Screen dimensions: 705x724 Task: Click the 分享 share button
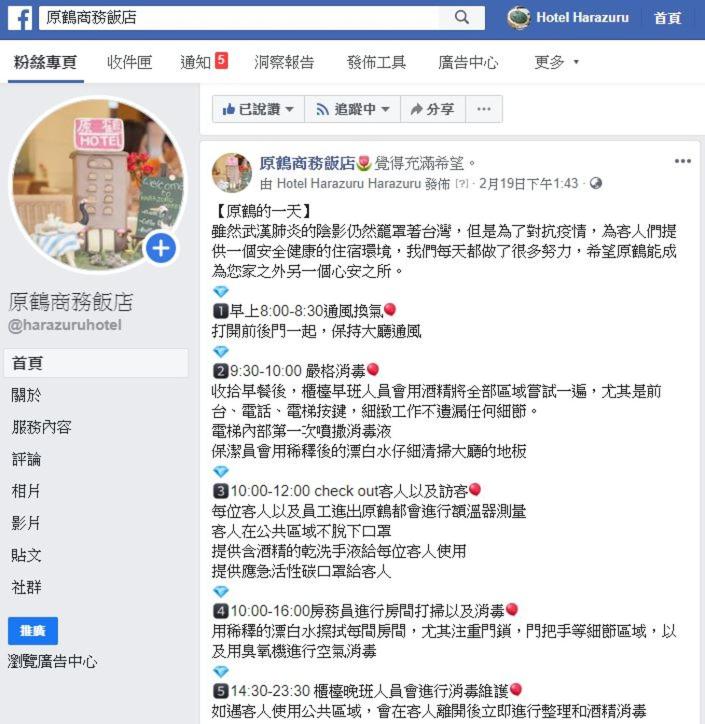(433, 109)
